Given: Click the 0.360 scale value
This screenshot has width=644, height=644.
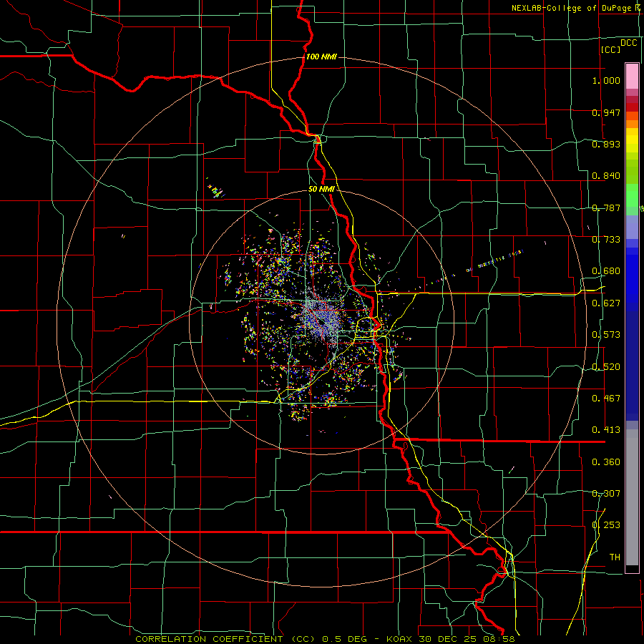Looking at the screenshot, I should (606, 462).
